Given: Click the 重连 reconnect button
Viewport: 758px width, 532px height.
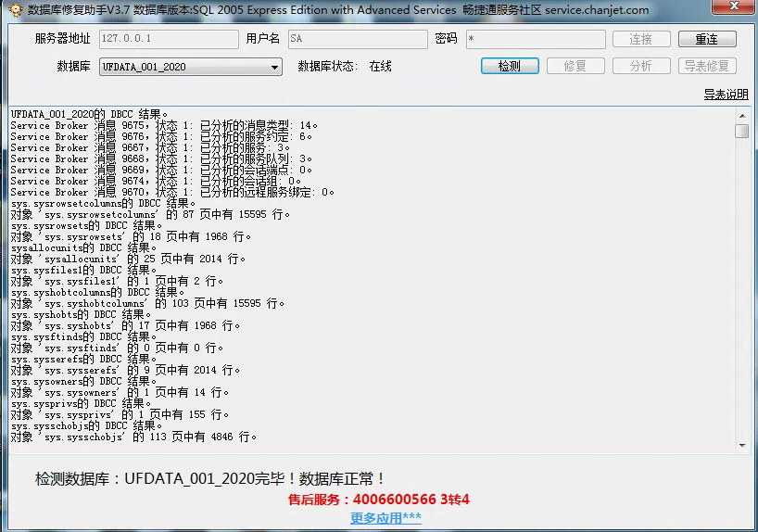Looking at the screenshot, I should (x=707, y=39).
